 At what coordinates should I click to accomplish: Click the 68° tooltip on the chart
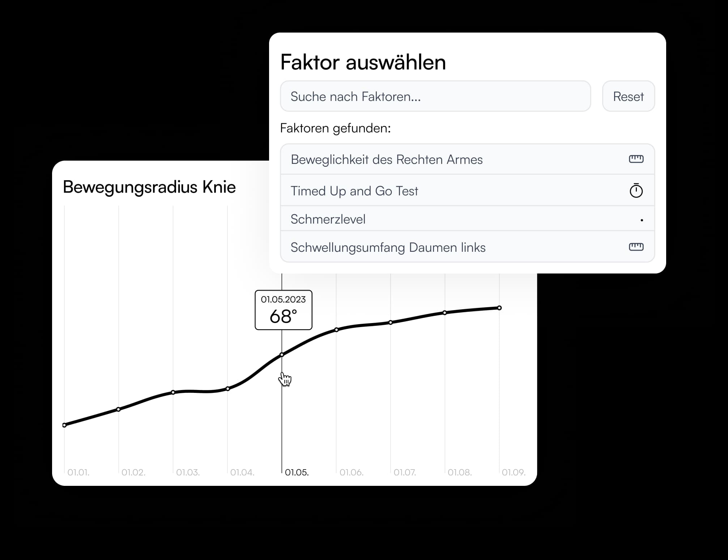pos(283,310)
